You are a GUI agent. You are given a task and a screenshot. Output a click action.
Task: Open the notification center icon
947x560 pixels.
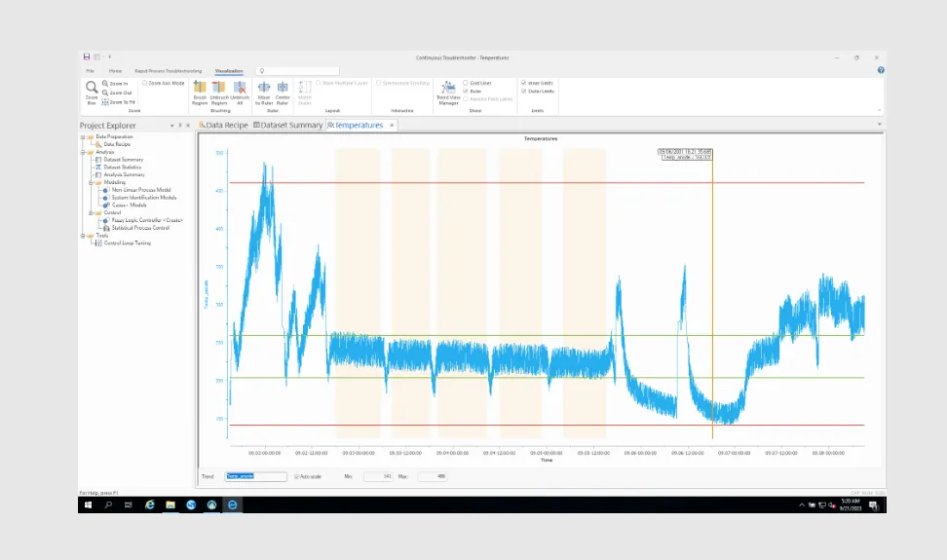[x=873, y=505]
